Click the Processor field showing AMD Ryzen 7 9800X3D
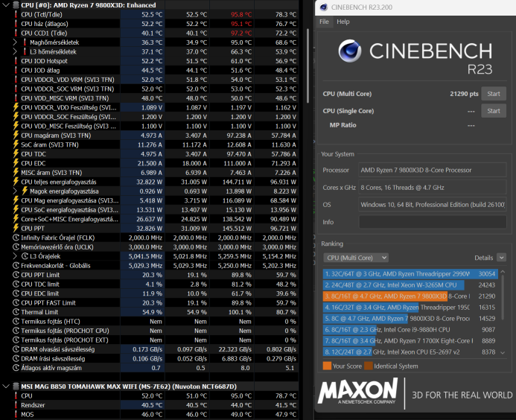The image size is (516, 420). (x=432, y=171)
